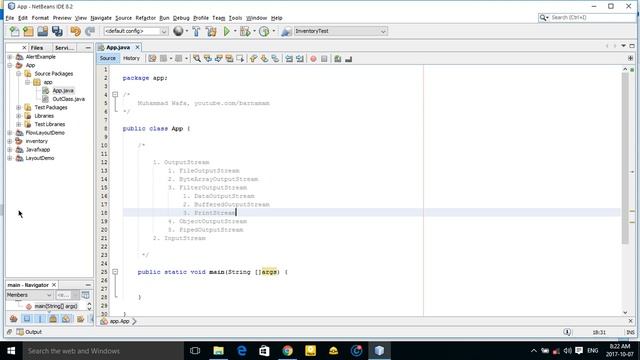This screenshot has height=360, width=640.
Task: Toggle Rectangular Selection in editor toolbar
Action: (240, 59)
